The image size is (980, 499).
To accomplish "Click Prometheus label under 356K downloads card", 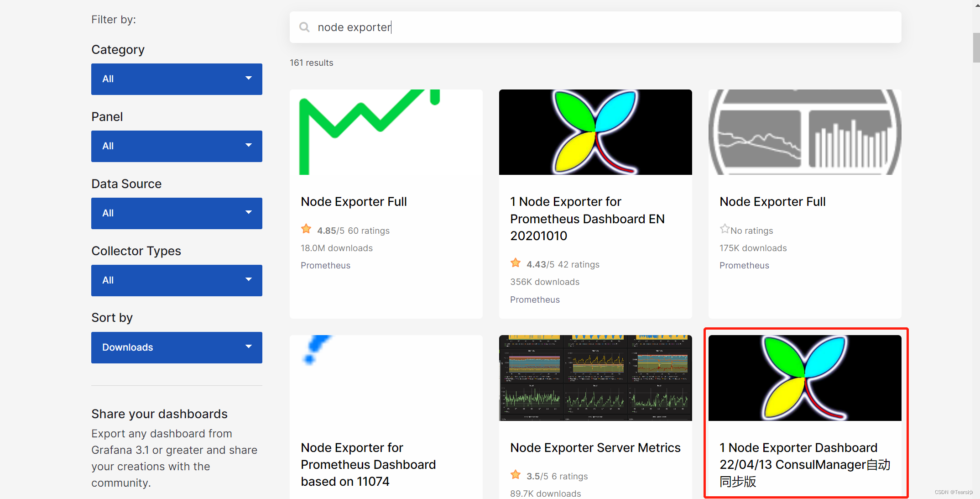I will (535, 299).
